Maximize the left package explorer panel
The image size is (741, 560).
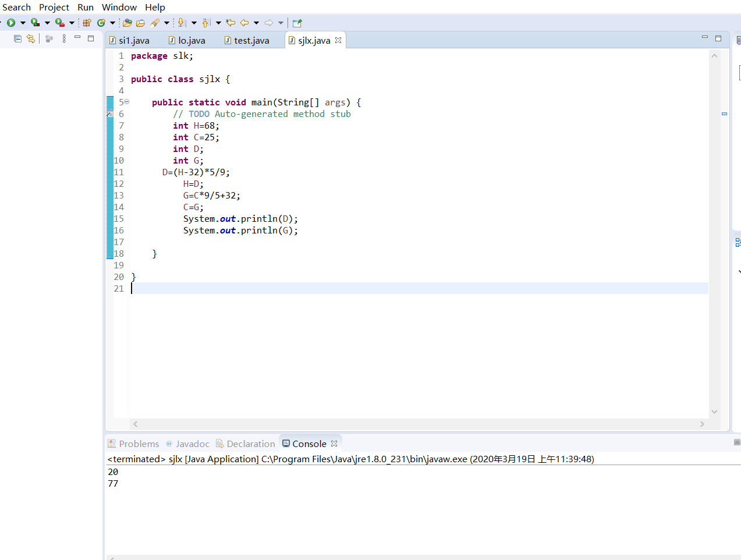pos(91,38)
